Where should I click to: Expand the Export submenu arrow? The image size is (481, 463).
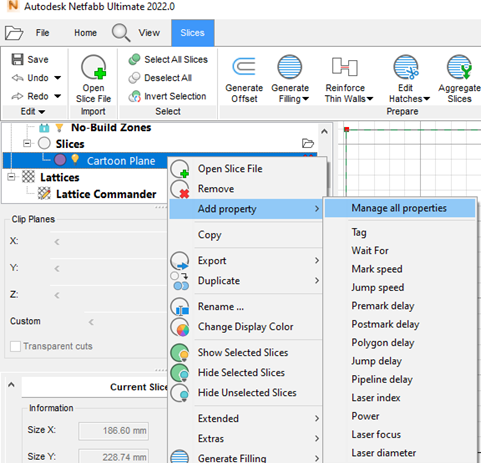tap(317, 261)
